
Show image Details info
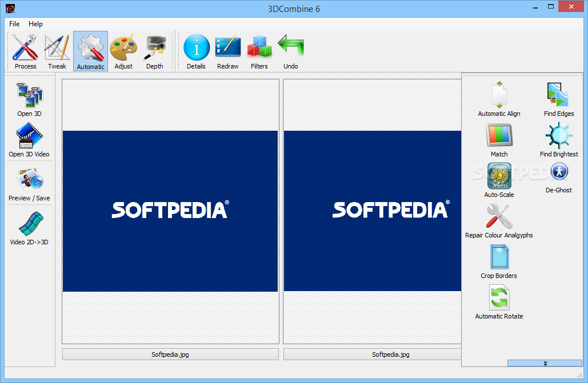point(196,51)
